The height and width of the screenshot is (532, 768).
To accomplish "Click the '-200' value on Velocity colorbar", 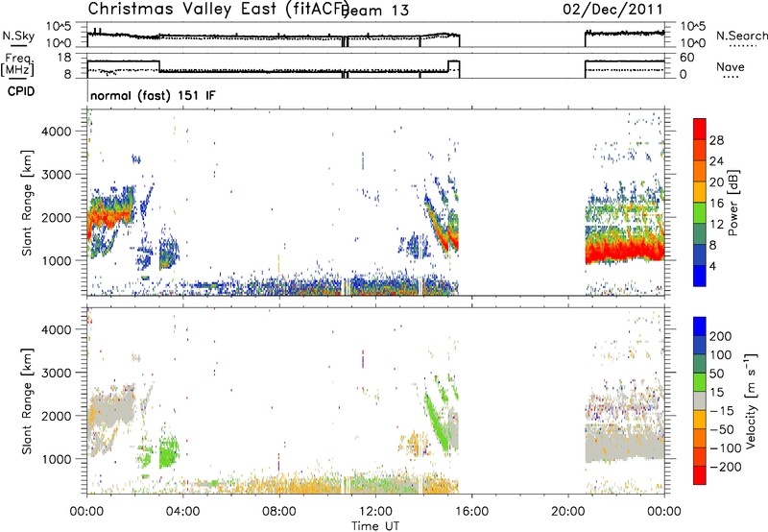I will click(x=725, y=467).
